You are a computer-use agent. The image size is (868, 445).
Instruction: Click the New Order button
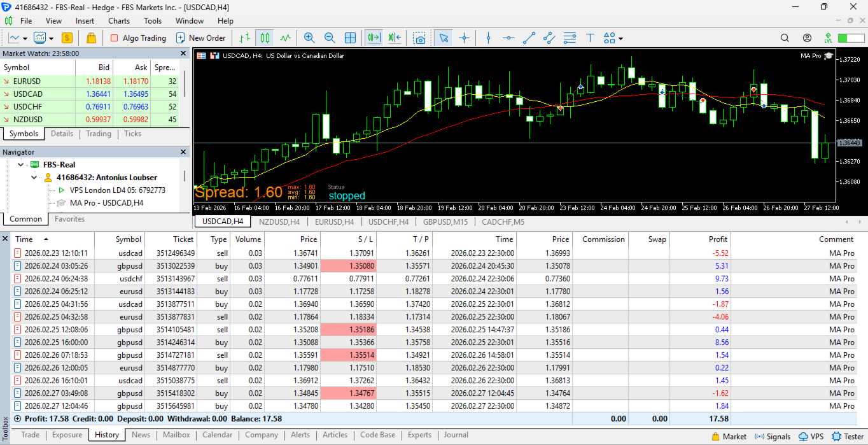(x=201, y=38)
